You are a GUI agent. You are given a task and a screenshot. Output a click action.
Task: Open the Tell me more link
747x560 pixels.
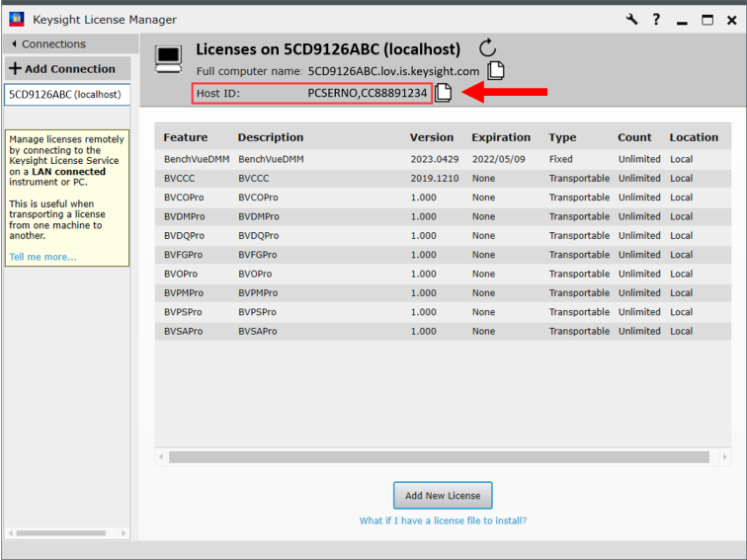point(42,257)
